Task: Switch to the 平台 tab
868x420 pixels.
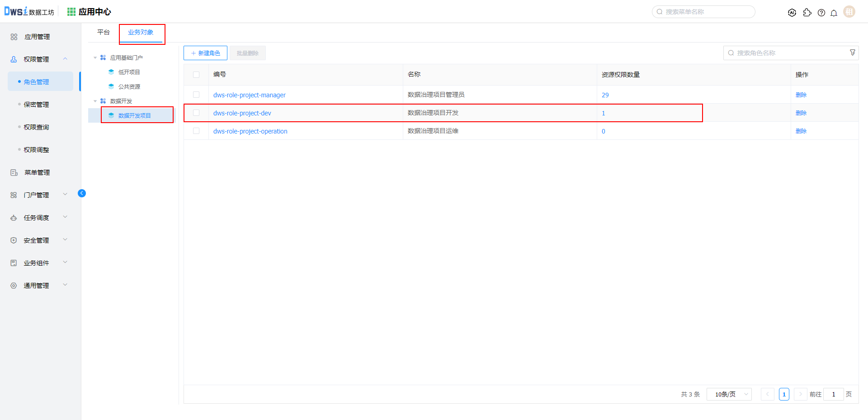Action: pyautogui.click(x=104, y=32)
